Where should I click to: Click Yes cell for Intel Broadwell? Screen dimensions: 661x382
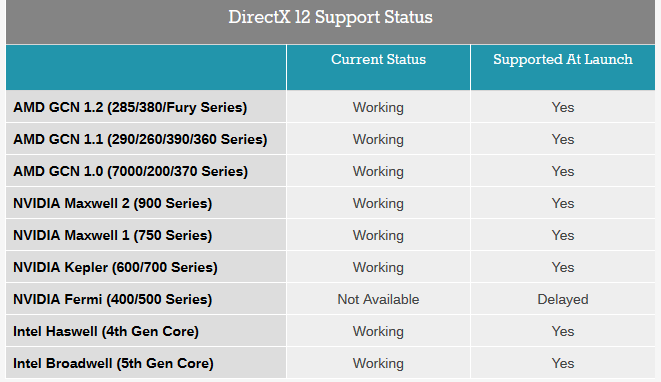point(563,363)
